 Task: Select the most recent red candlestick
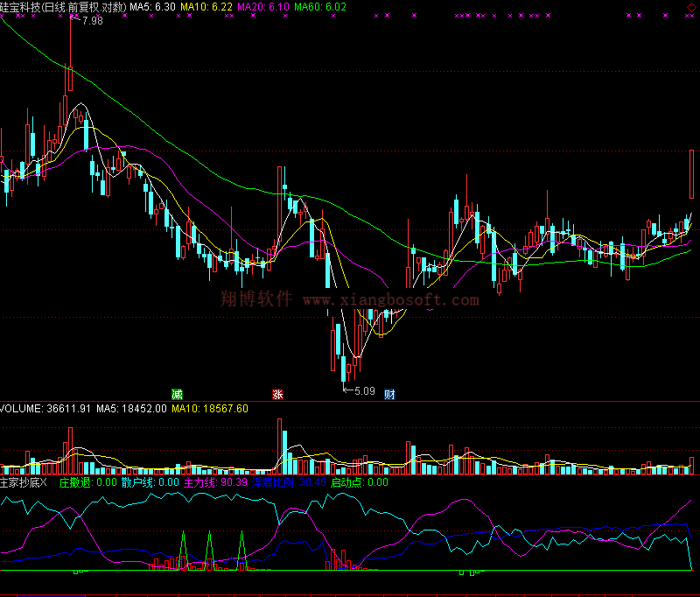click(691, 174)
